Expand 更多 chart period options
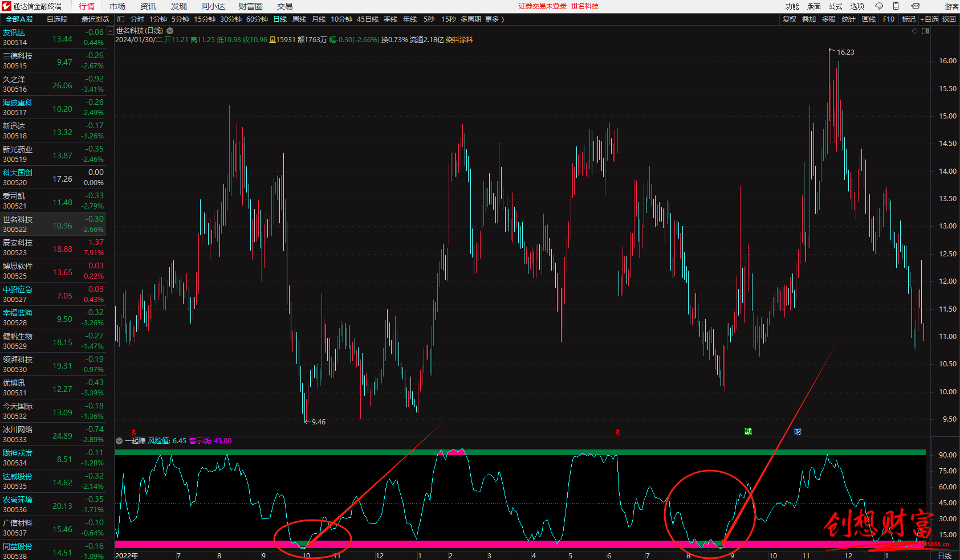Image resolution: width=960 pixels, height=560 pixels. [494, 19]
